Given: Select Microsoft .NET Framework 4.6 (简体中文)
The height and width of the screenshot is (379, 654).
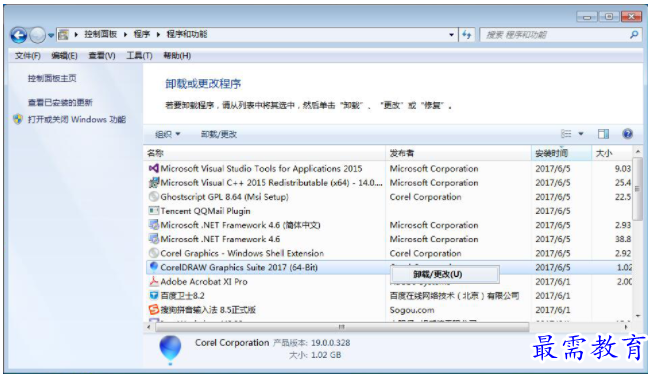Looking at the screenshot, I should pyautogui.click(x=240, y=225).
